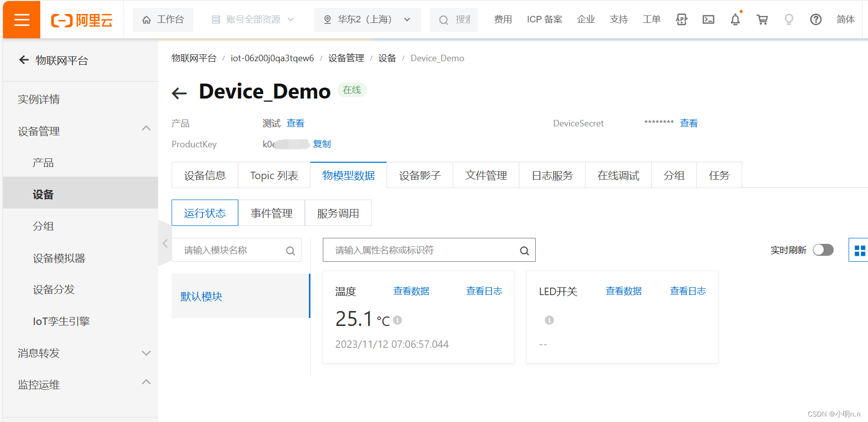Viewport: 868px width, 422px height.
Task: Open the orange hamburger menu
Action: tap(21, 19)
